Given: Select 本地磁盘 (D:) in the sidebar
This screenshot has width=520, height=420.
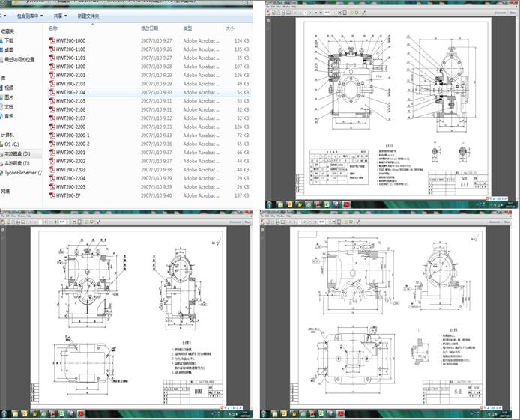Looking at the screenshot, I should click(x=17, y=153).
